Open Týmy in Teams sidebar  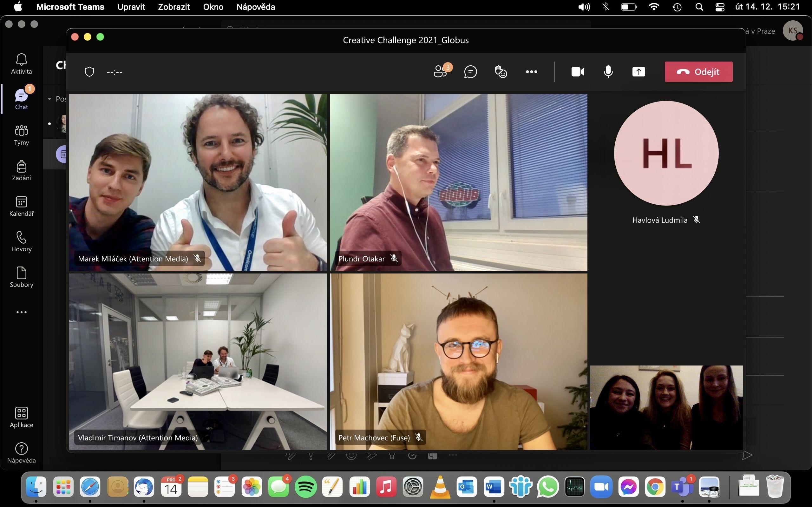pos(22,135)
